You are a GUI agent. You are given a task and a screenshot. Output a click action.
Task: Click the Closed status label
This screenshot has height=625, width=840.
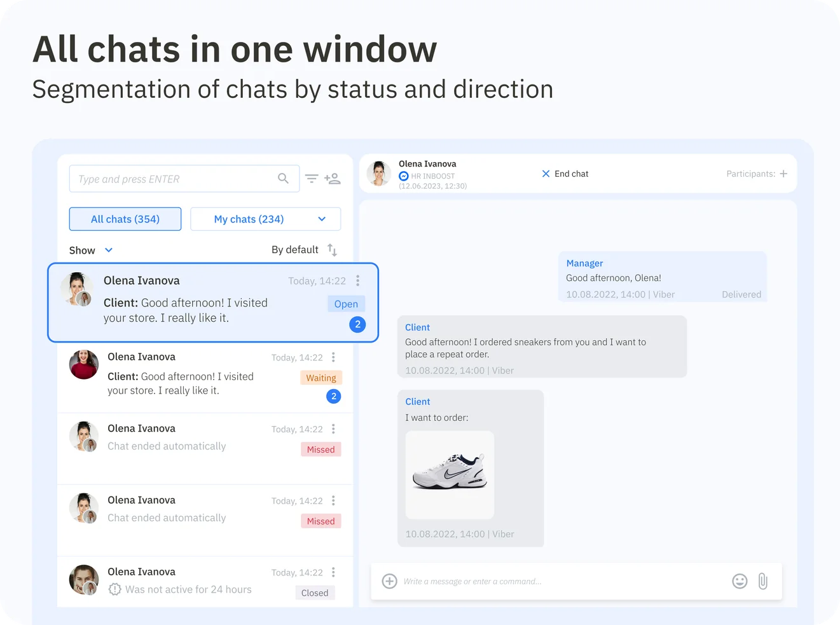click(315, 593)
